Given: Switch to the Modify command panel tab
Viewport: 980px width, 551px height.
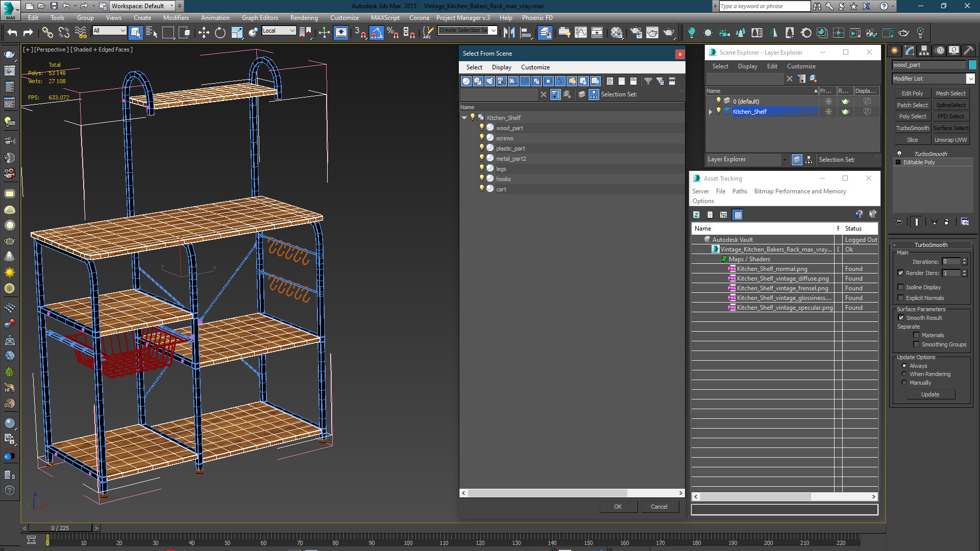Looking at the screenshot, I should pyautogui.click(x=910, y=51).
